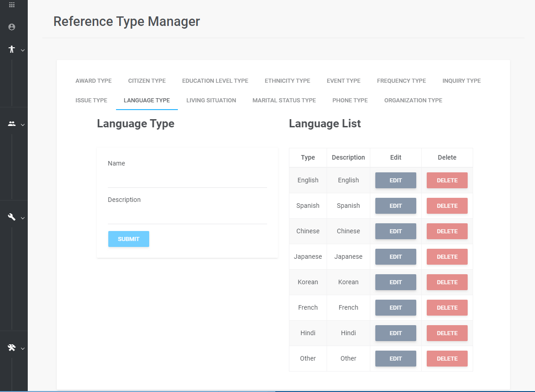Select the accessibility person icon in sidebar
This screenshot has width=535, height=392.
[12, 50]
